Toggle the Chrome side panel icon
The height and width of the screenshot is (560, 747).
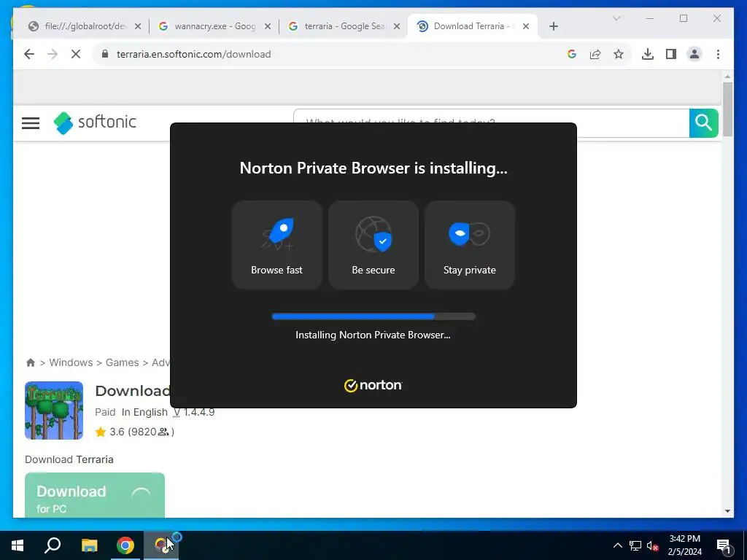pos(671,54)
